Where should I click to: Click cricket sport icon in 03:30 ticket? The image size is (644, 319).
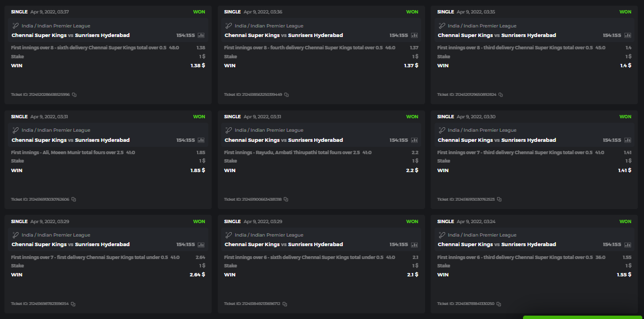(x=442, y=130)
